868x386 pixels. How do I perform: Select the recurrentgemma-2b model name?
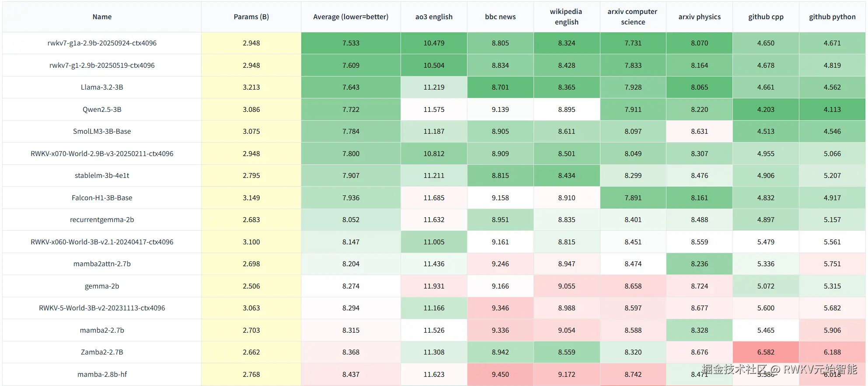tap(102, 220)
